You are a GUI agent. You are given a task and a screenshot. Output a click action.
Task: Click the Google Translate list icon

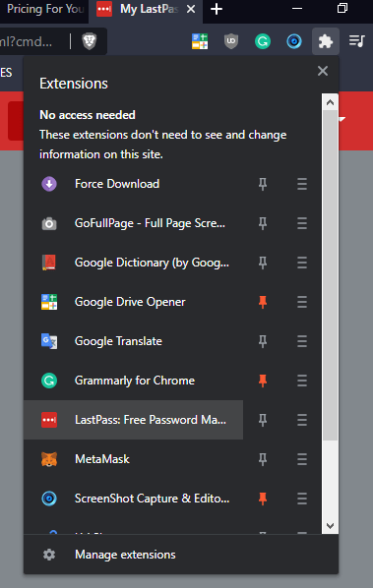click(49, 341)
